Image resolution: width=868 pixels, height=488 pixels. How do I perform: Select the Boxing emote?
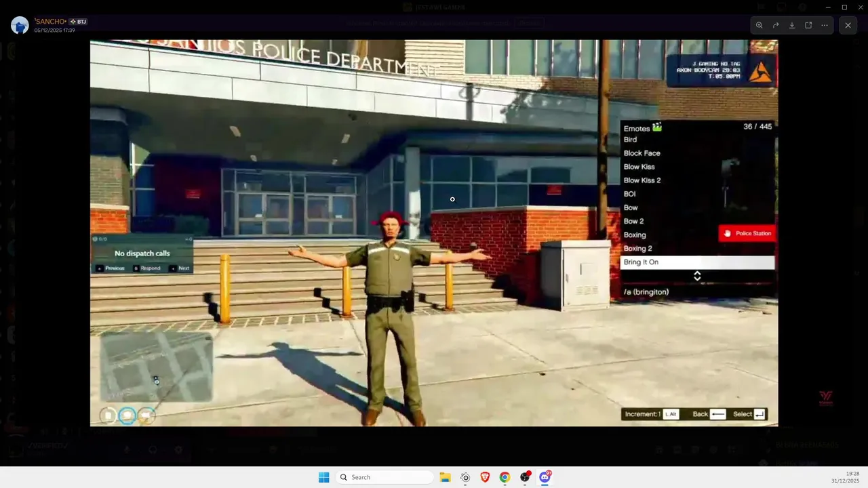[x=697, y=235]
